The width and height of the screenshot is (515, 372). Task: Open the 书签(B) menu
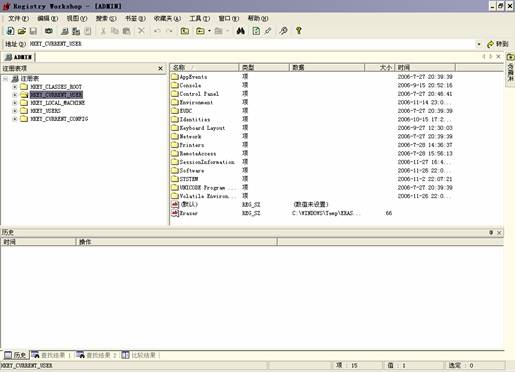(135, 18)
